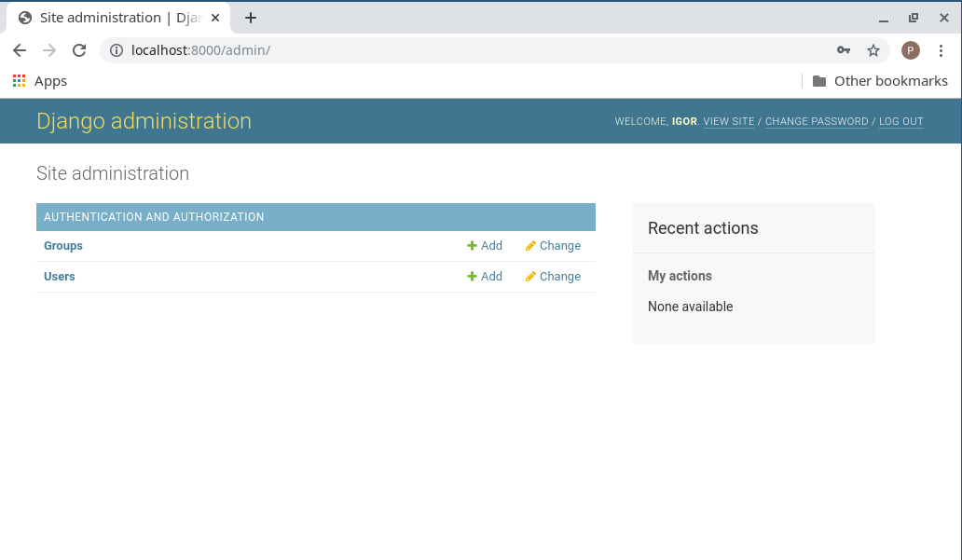962x560 pixels.
Task: Add a new user
Action: tap(485, 277)
